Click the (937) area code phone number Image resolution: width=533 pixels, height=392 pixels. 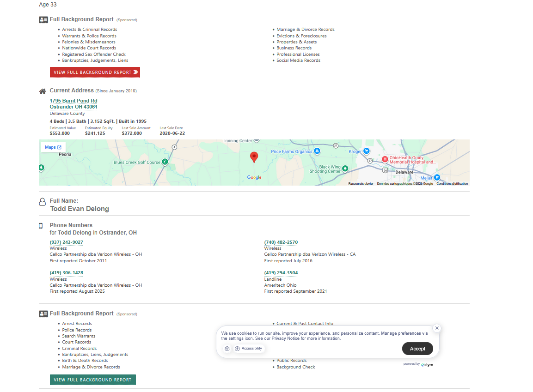tap(67, 242)
